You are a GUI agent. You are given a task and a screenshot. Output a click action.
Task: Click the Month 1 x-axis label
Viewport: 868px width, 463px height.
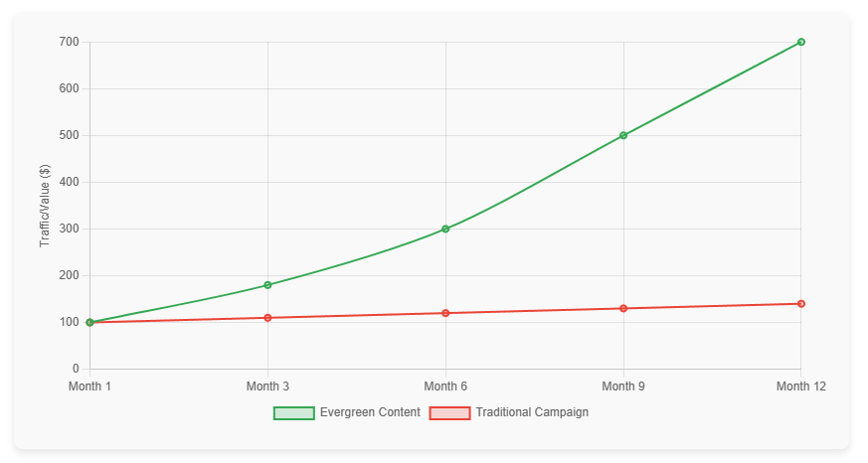click(89, 386)
